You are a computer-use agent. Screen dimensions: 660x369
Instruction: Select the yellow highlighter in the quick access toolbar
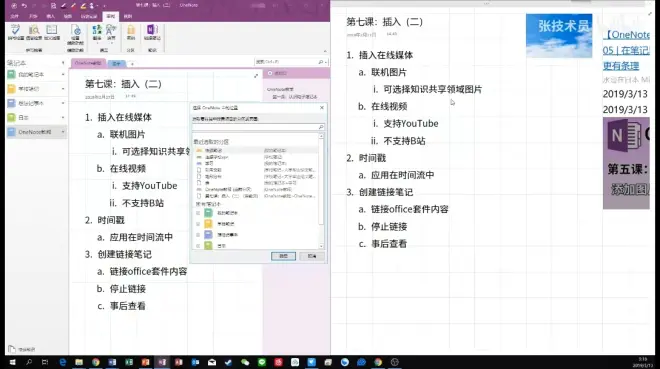point(83,6)
